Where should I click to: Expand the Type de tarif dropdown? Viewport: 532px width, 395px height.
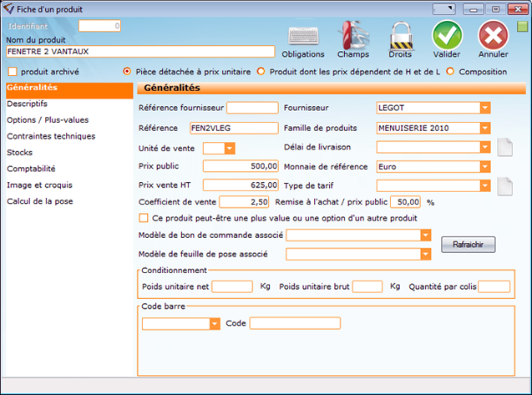[x=485, y=185]
